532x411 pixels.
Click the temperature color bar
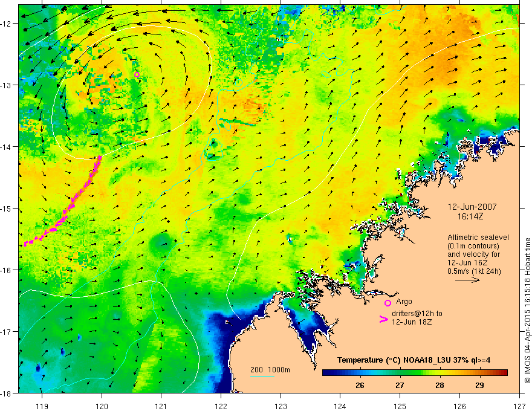coord(415,373)
